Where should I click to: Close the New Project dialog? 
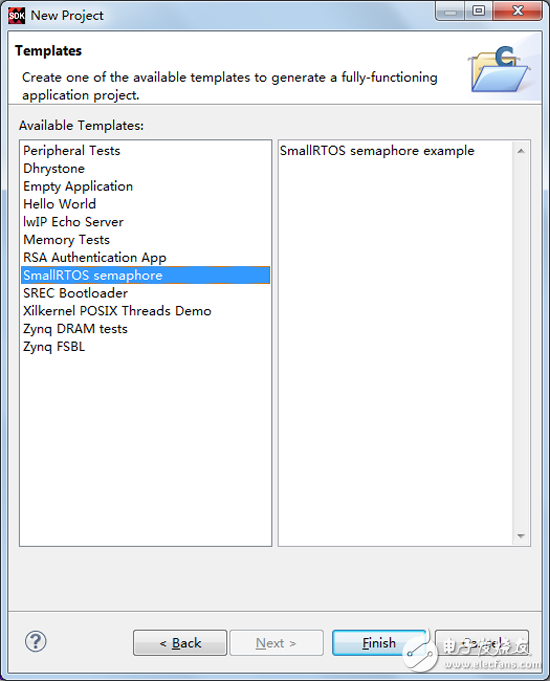(517, 11)
